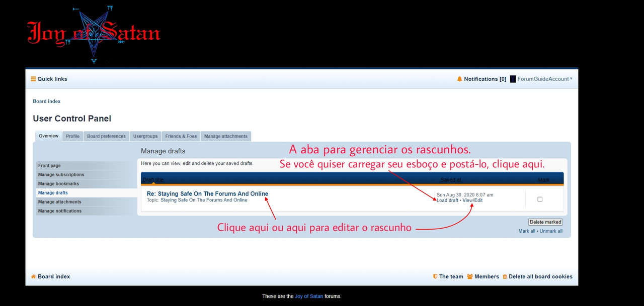
Task: Click Delete all board cookies
Action: coord(540,277)
